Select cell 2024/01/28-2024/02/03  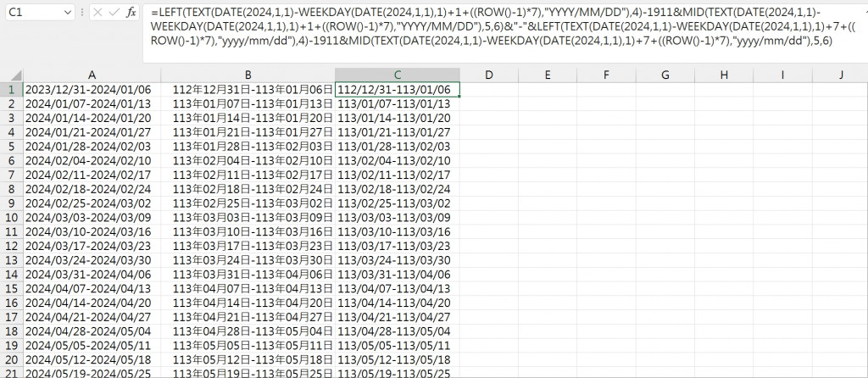tap(92, 146)
